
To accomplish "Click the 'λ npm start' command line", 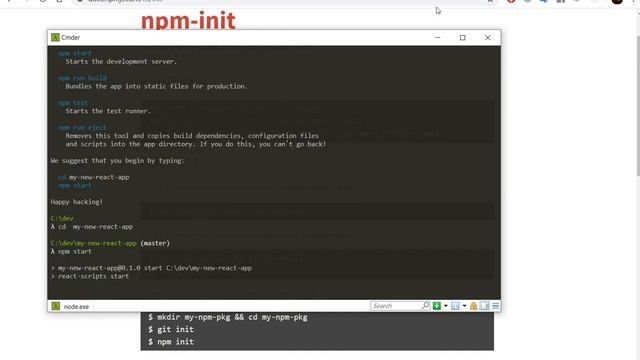I will pyautogui.click(x=71, y=251).
